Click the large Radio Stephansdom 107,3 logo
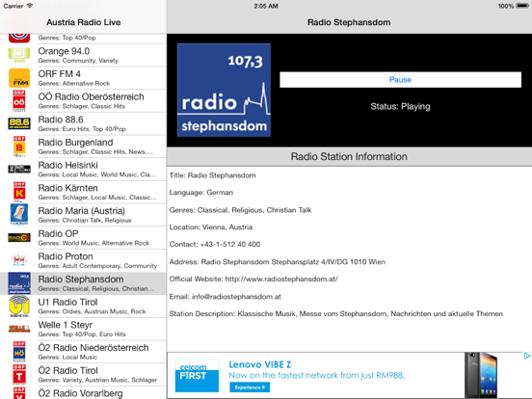This screenshot has width=532, height=399. tap(224, 90)
